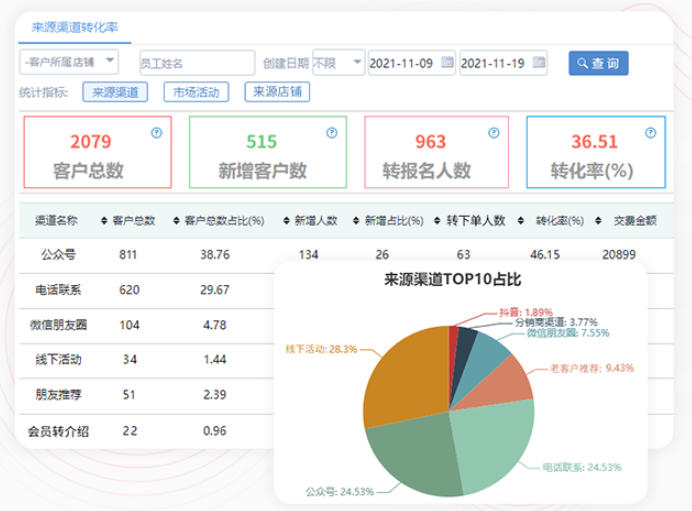Click the 查询 search button
The height and width of the screenshot is (511, 692).
coord(598,64)
